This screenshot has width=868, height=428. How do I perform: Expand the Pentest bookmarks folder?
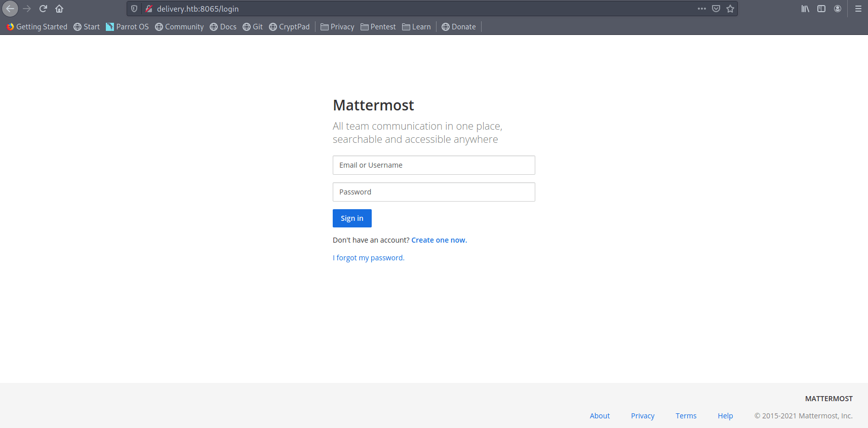tap(378, 27)
